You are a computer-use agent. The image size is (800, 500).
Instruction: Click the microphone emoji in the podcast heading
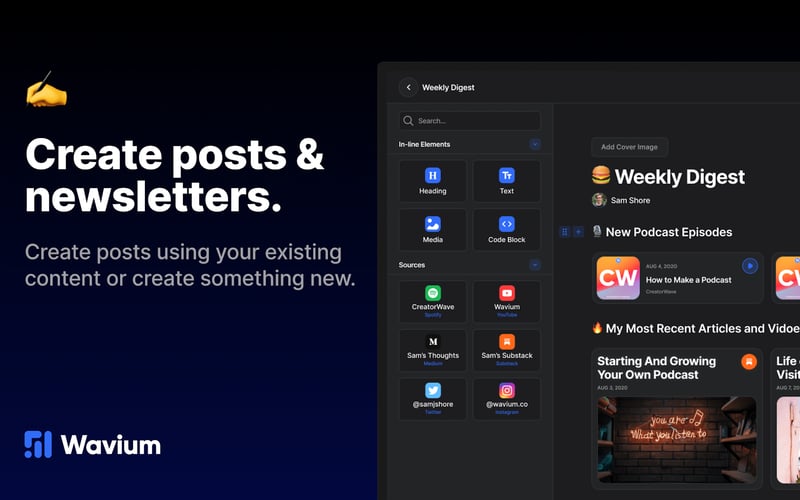[x=597, y=232]
